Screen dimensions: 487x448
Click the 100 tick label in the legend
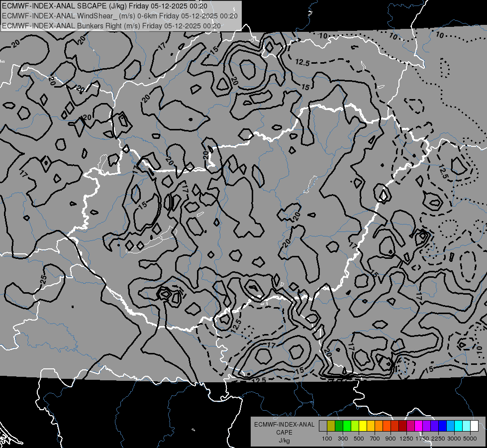pos(327,439)
